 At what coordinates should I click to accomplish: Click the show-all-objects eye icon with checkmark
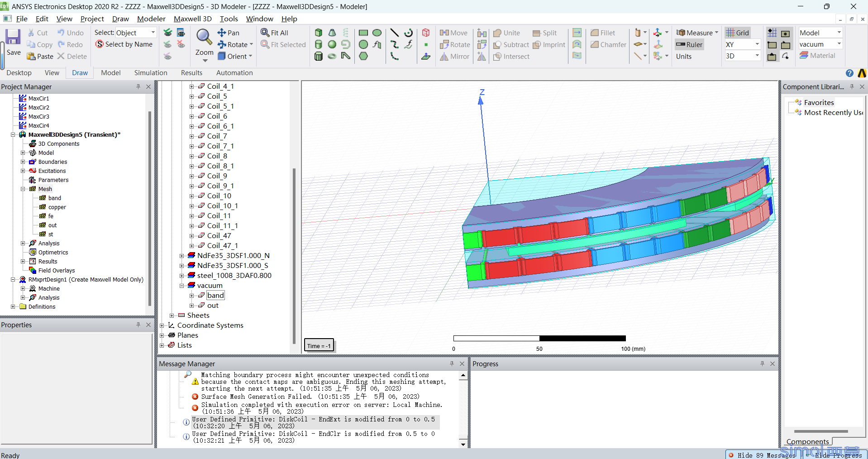[x=168, y=33]
